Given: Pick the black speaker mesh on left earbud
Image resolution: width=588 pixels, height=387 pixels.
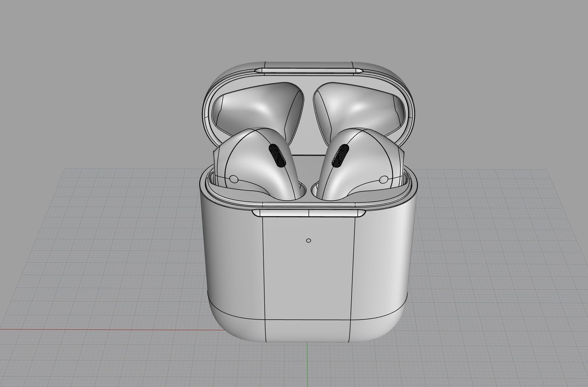Looking at the screenshot, I should pos(277,156).
